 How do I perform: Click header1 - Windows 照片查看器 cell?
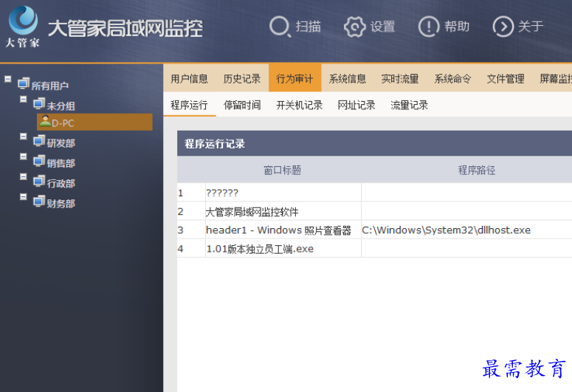coord(283,230)
